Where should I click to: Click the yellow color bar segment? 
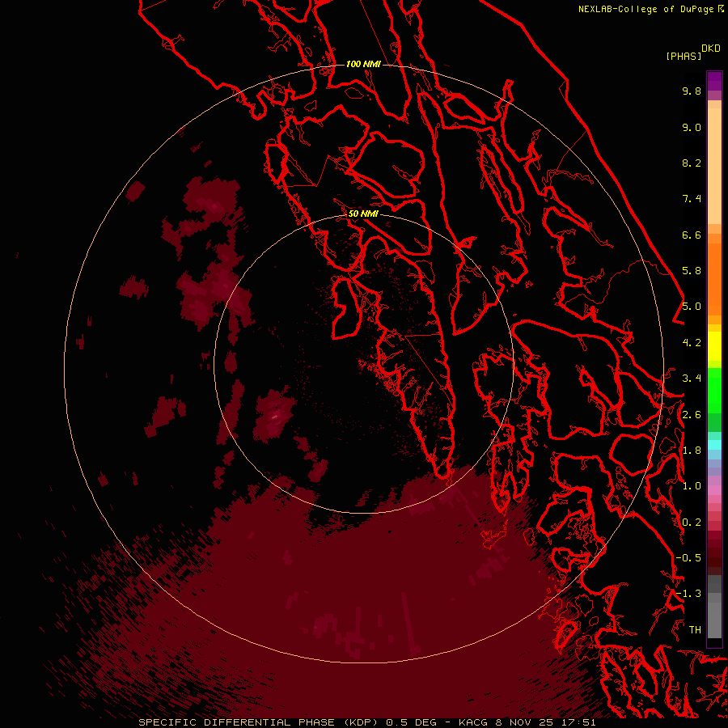pos(714,346)
